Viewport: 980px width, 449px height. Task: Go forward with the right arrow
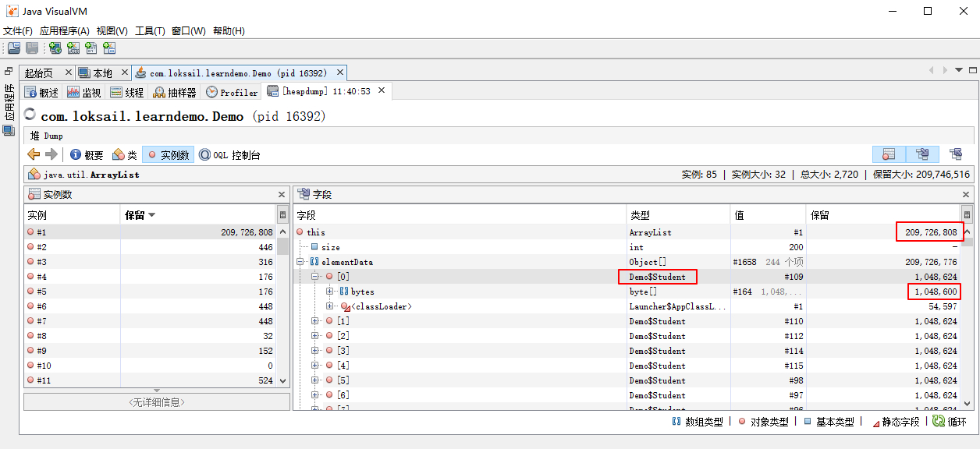tap(51, 154)
